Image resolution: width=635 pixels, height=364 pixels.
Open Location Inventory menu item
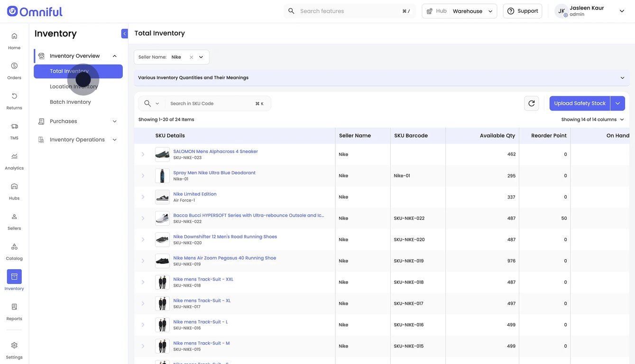click(74, 87)
